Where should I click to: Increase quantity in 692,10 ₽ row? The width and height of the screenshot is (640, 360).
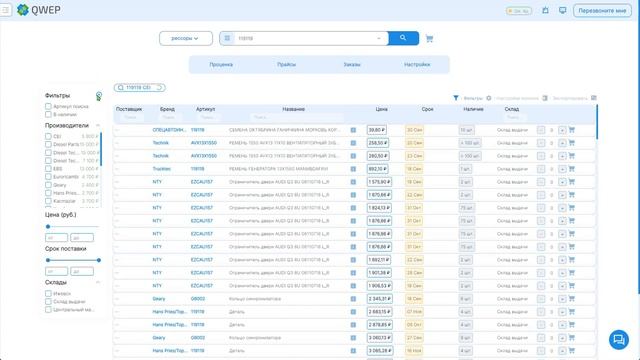[562, 169]
